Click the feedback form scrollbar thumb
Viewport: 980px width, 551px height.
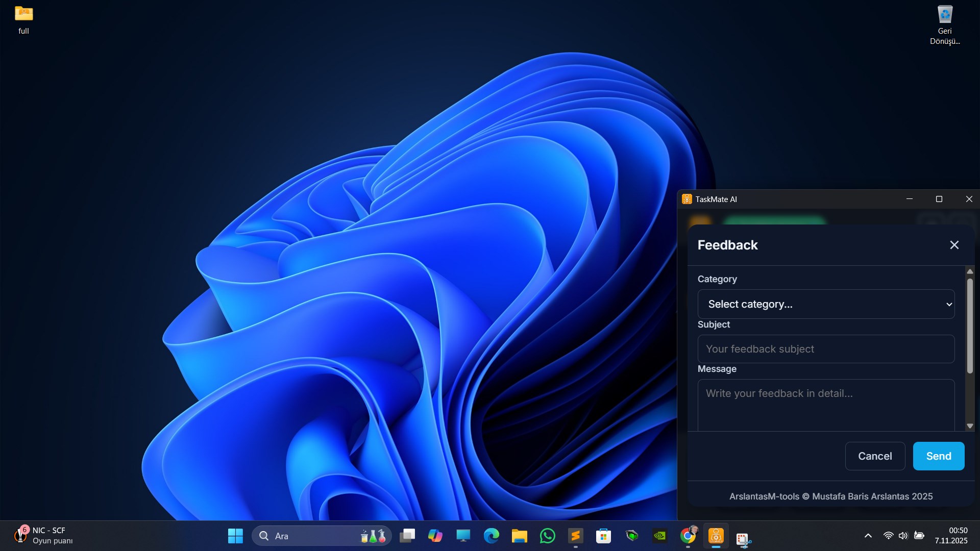[970, 325]
